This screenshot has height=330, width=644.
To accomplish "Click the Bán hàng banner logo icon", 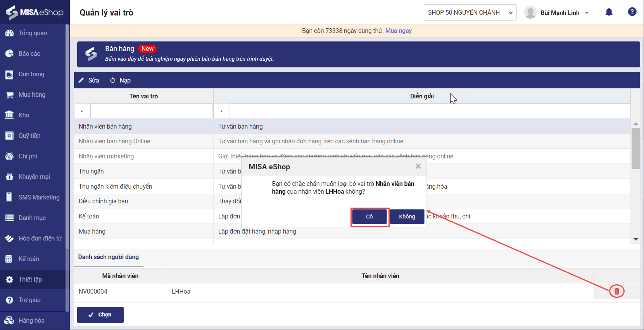I will (x=91, y=54).
